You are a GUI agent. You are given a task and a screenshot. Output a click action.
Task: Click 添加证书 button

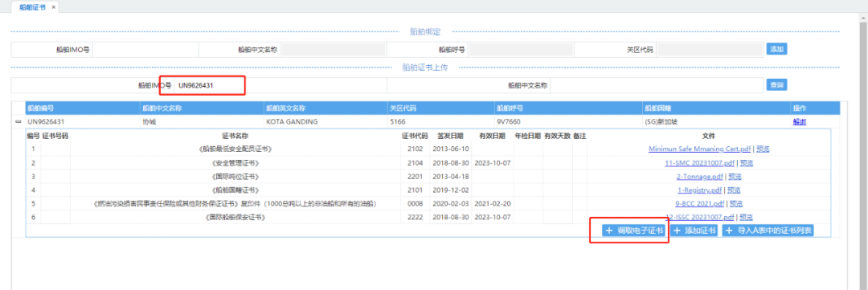point(694,231)
